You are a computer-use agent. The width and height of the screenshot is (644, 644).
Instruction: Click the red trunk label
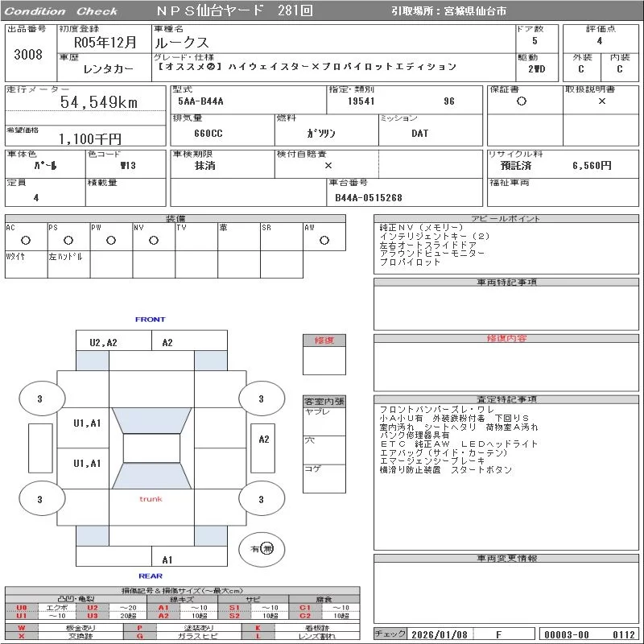tap(151, 499)
